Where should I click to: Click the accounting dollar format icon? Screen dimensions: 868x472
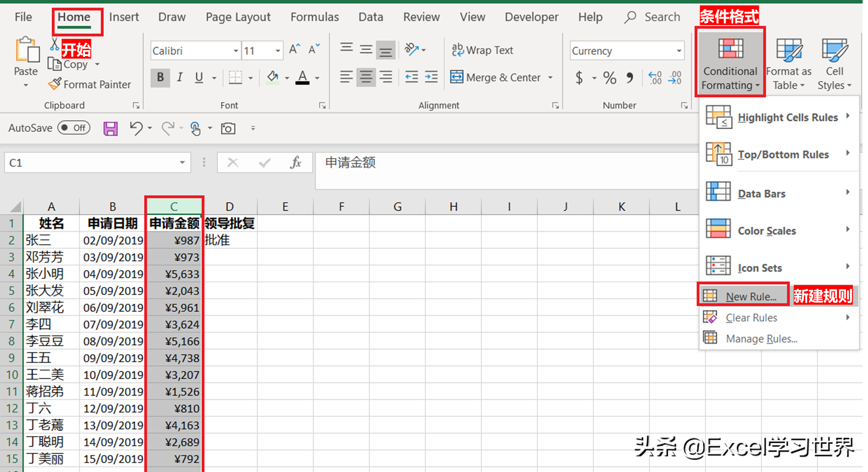pyautogui.click(x=579, y=78)
